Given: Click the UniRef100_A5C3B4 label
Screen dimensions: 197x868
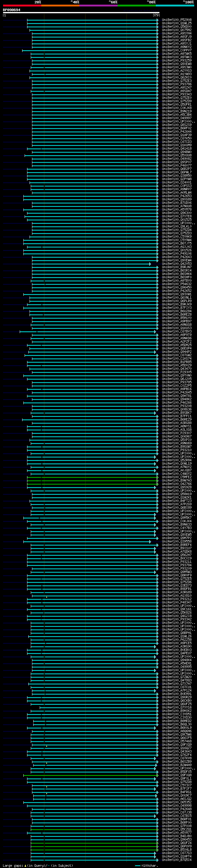Looking at the screenshot, I should [x=176, y=115].
